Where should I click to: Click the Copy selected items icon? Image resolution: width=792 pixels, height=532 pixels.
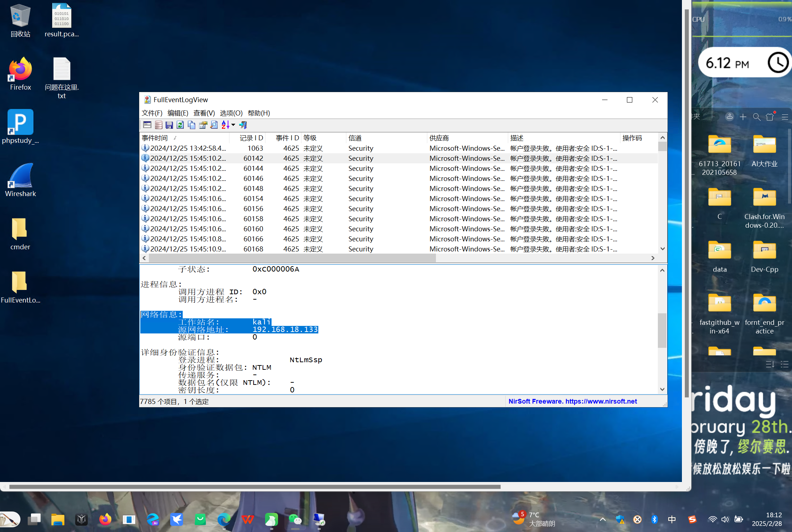coord(192,125)
